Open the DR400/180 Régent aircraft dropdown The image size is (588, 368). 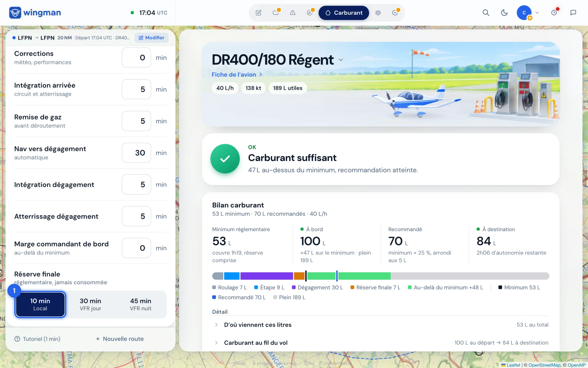point(341,60)
